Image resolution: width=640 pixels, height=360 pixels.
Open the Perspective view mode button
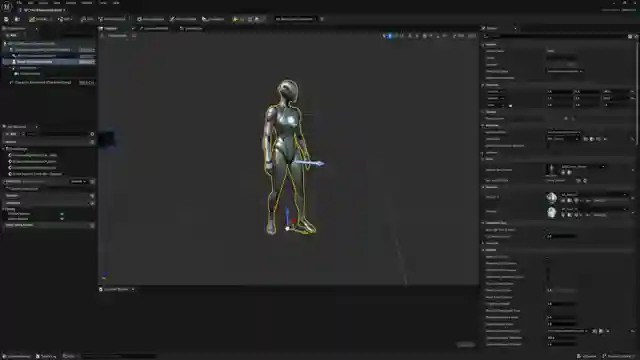point(117,36)
